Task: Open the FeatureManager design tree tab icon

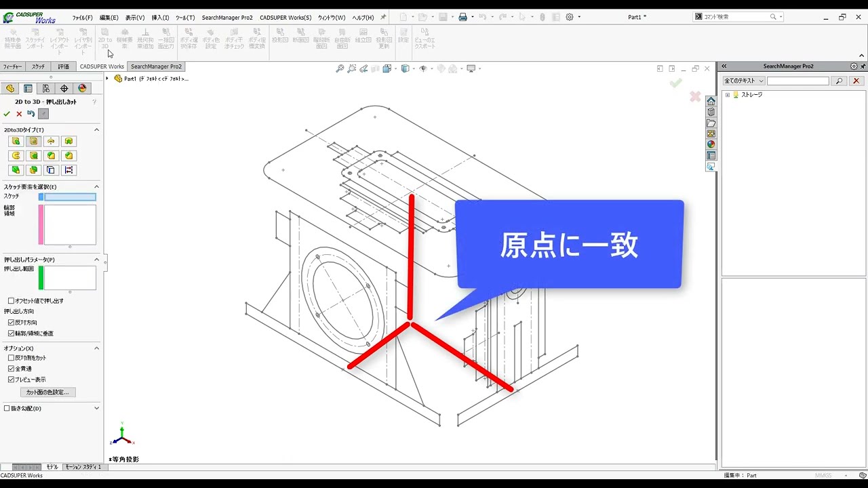Action: [x=9, y=88]
